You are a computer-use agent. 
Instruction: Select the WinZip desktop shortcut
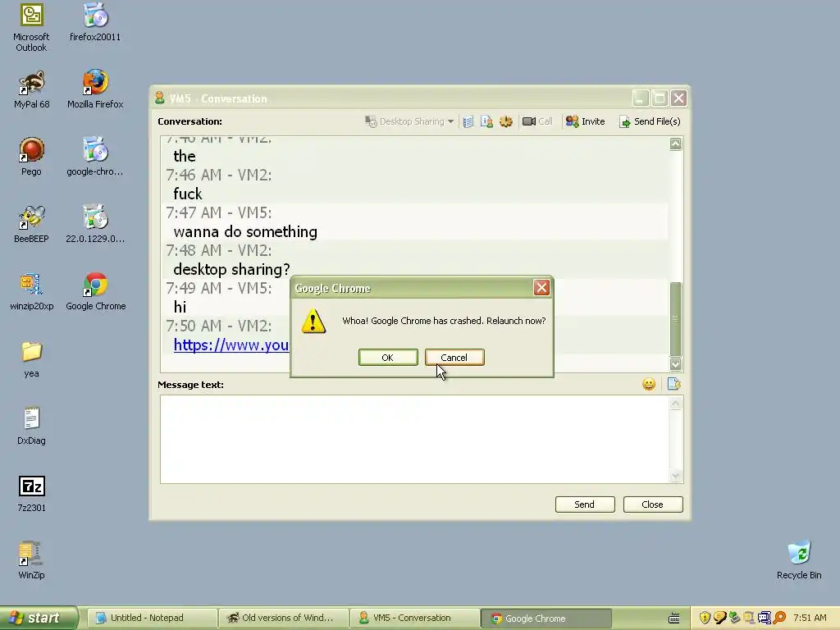pyautogui.click(x=32, y=561)
